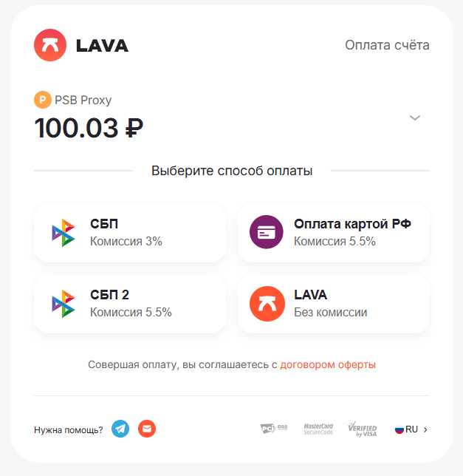This screenshot has height=476, width=463.
Task: Click the purple card payment icon
Action: point(267,232)
